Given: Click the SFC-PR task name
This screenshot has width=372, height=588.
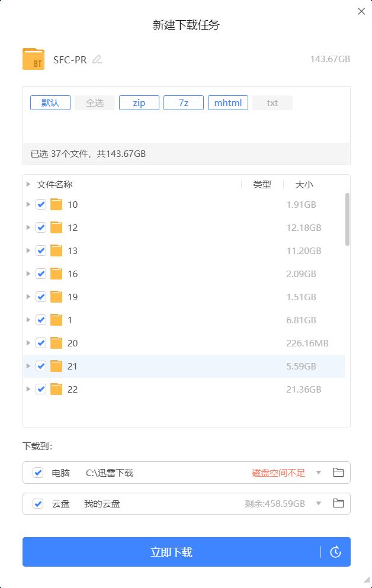Looking at the screenshot, I should [x=70, y=60].
